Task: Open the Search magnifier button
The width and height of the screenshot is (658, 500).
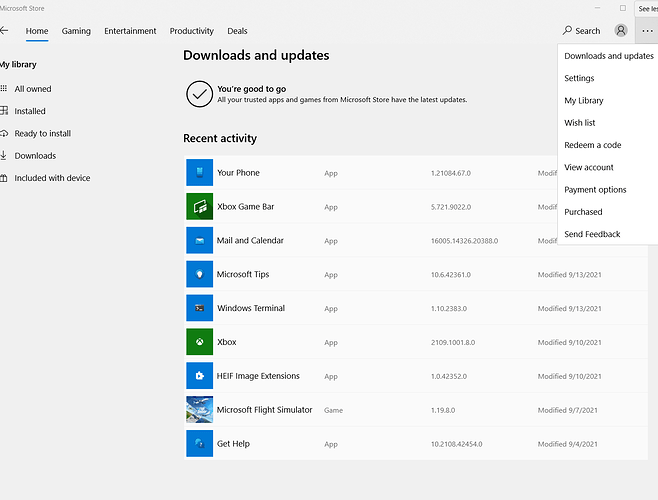Action: (x=581, y=31)
